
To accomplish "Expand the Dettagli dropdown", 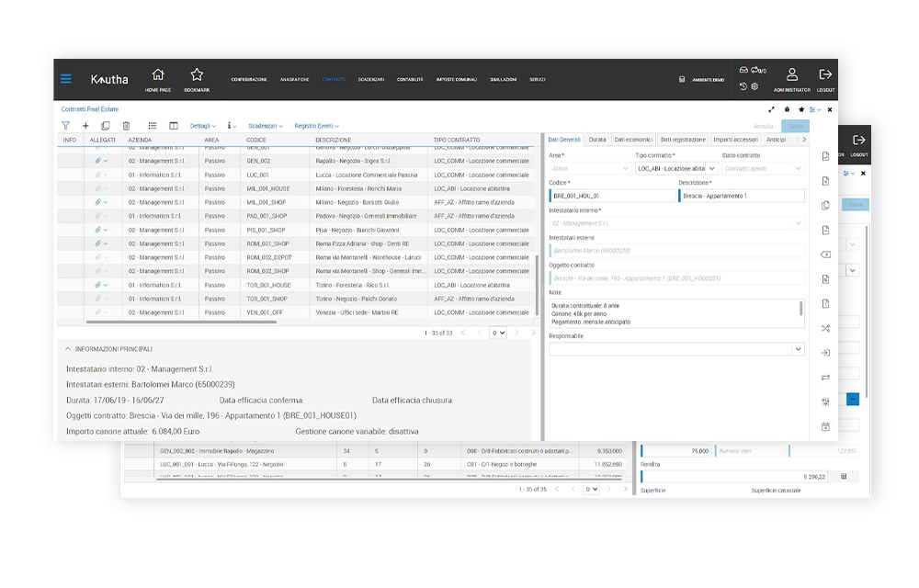I will click(203, 126).
